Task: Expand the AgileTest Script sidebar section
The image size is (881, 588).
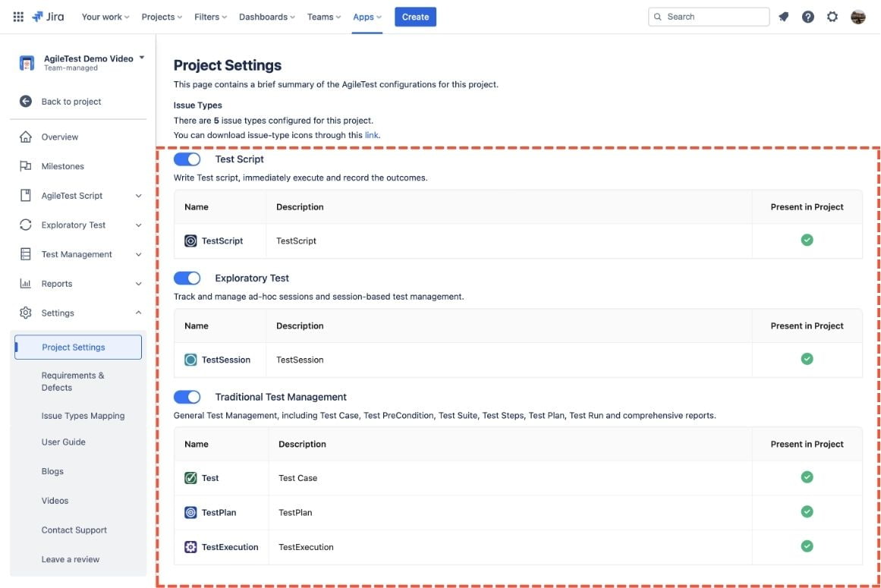Action: [x=138, y=196]
